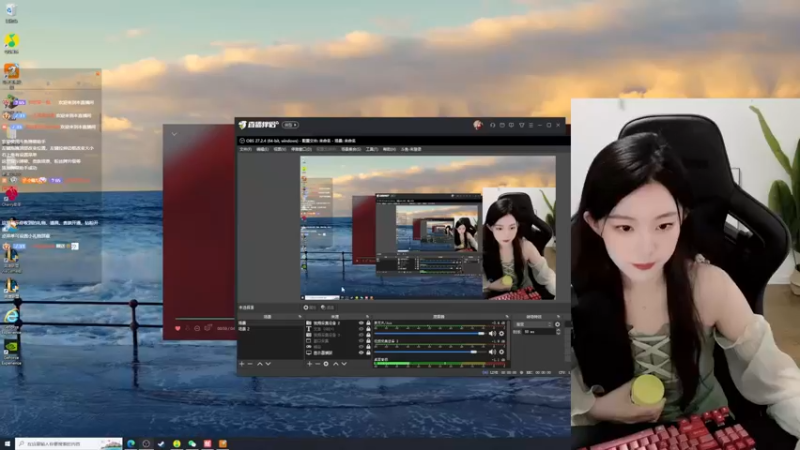Open the GeForce Experience desktop icon
The image size is (800, 450).
tap(11, 351)
